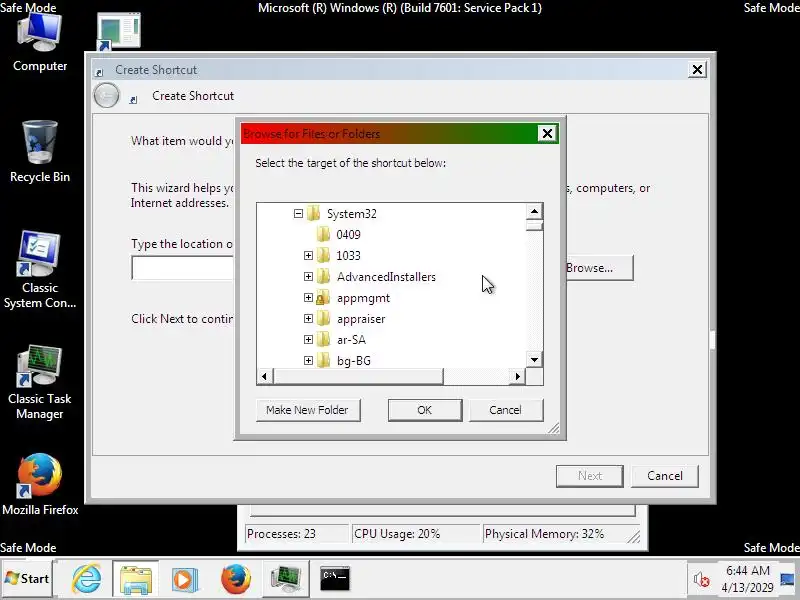Image resolution: width=800 pixels, height=600 pixels.
Task: Launch Classic Task Manager desktop shortcut
Action: (40, 383)
